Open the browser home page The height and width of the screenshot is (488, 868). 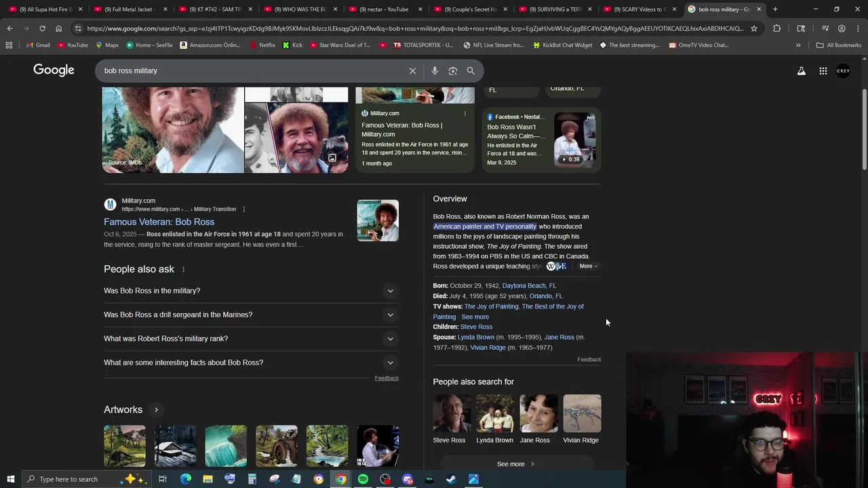tap(58, 28)
